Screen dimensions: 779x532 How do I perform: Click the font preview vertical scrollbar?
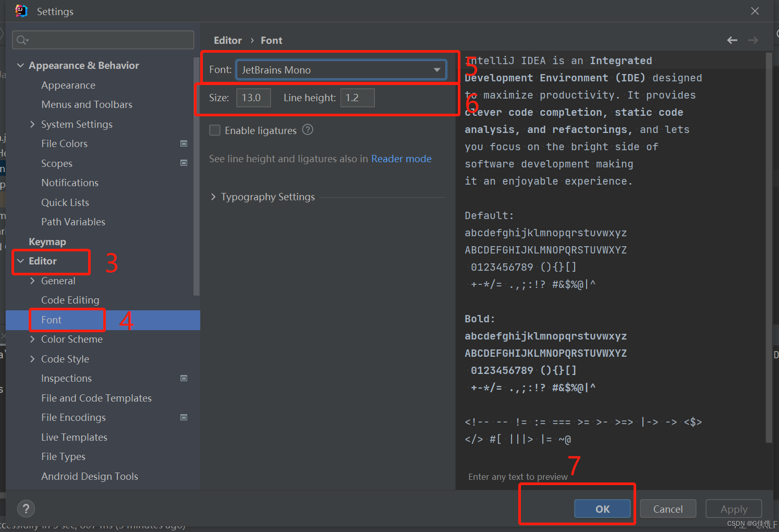769,248
